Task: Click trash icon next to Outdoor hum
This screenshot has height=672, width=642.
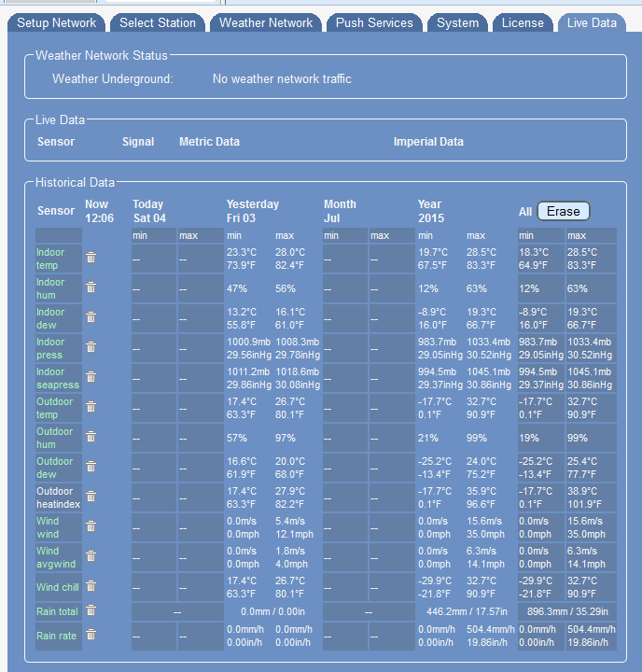Action: tap(91, 437)
